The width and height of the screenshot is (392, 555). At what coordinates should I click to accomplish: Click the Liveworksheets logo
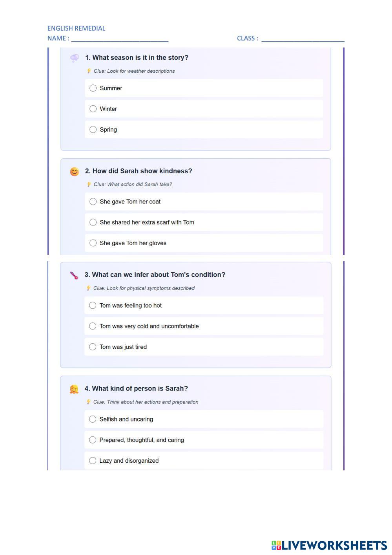tap(329, 545)
